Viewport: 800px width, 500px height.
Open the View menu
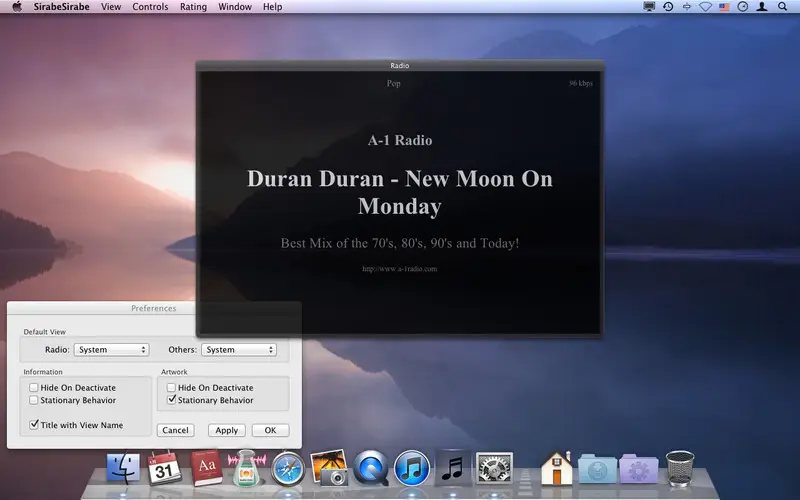click(x=111, y=7)
